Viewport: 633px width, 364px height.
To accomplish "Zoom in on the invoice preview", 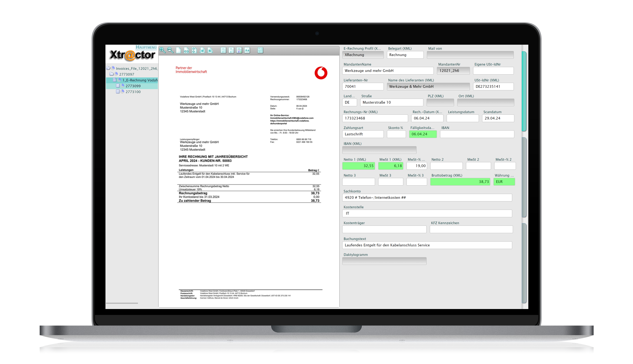I will tap(162, 50).
